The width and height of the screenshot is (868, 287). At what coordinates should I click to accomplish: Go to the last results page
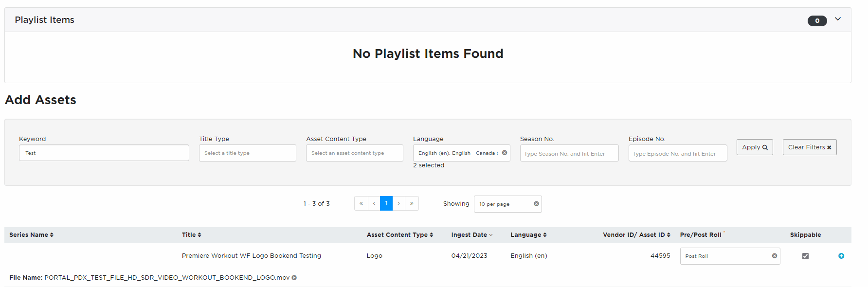coord(412,203)
